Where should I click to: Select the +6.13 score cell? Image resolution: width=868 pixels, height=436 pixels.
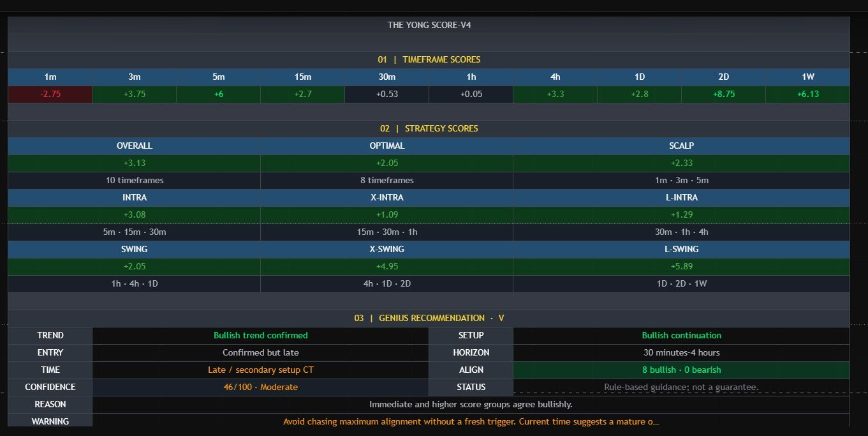tap(807, 94)
